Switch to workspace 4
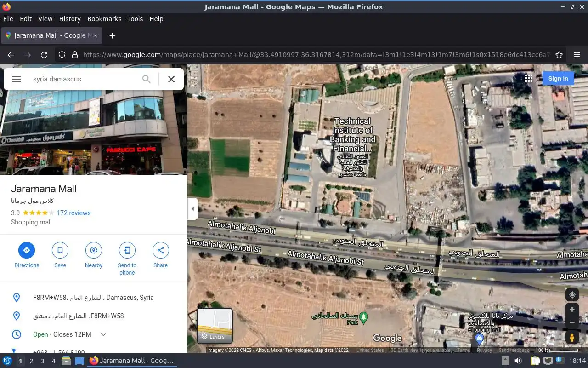 click(53, 361)
